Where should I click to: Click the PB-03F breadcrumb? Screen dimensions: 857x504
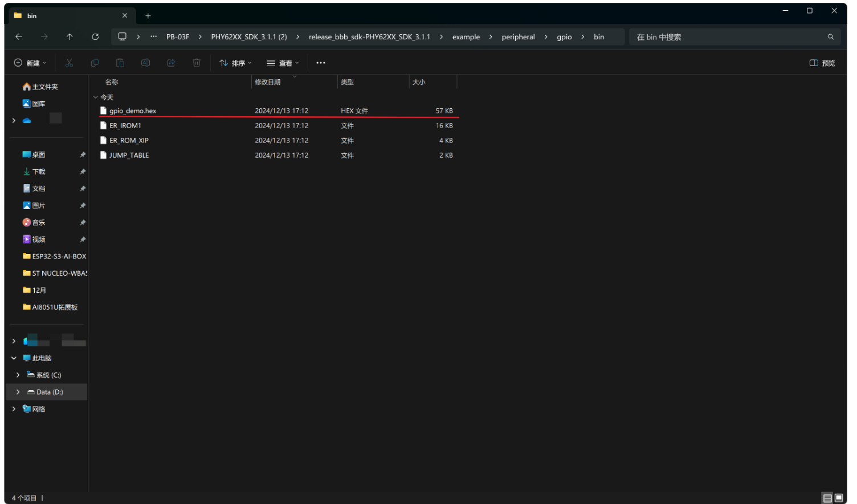[178, 36]
